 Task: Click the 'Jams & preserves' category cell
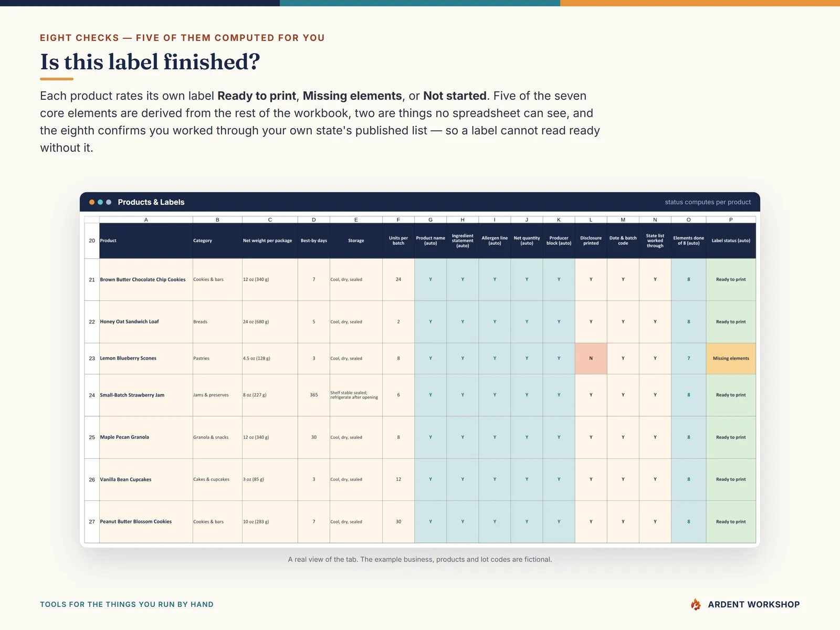click(x=217, y=395)
